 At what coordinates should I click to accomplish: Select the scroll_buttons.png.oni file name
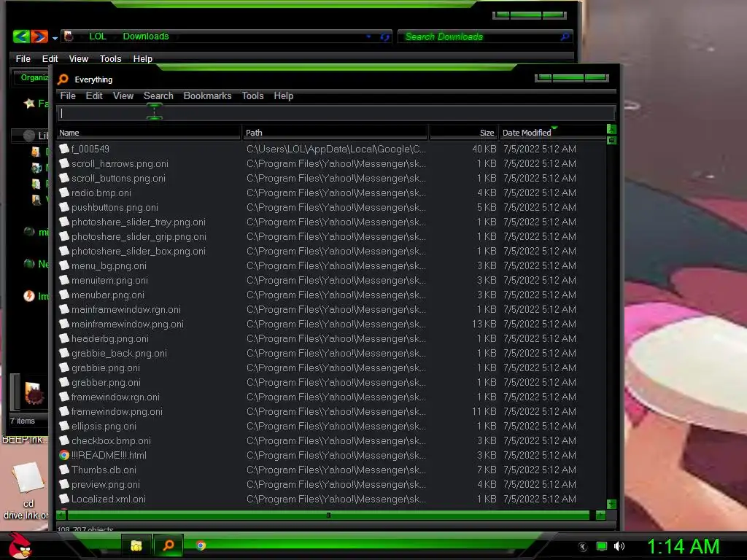118,178
